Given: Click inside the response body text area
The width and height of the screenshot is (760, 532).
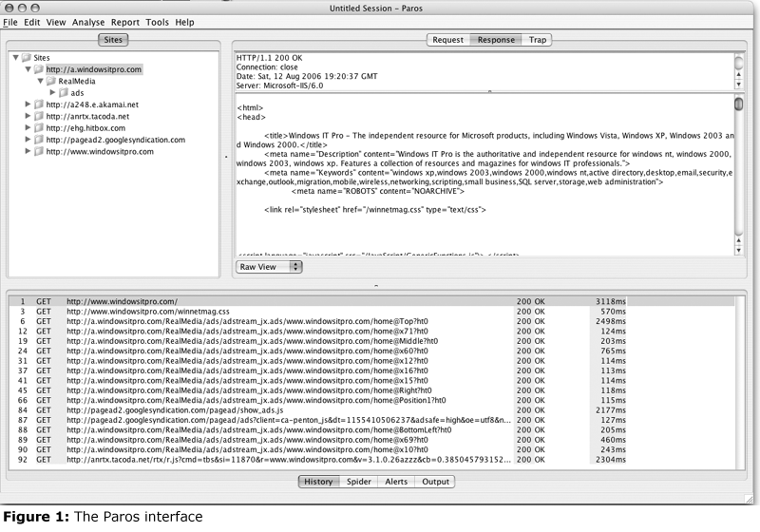Looking at the screenshot, I should (484, 175).
